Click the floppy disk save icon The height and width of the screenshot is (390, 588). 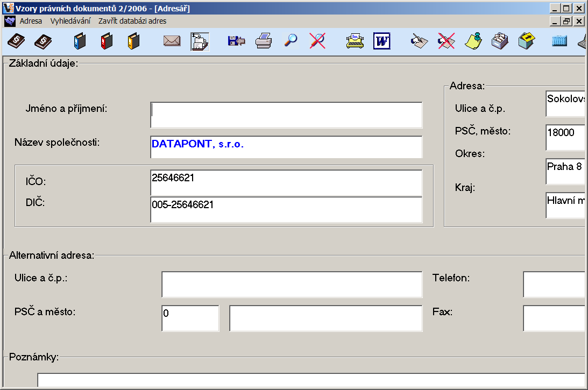pyautogui.click(x=236, y=41)
